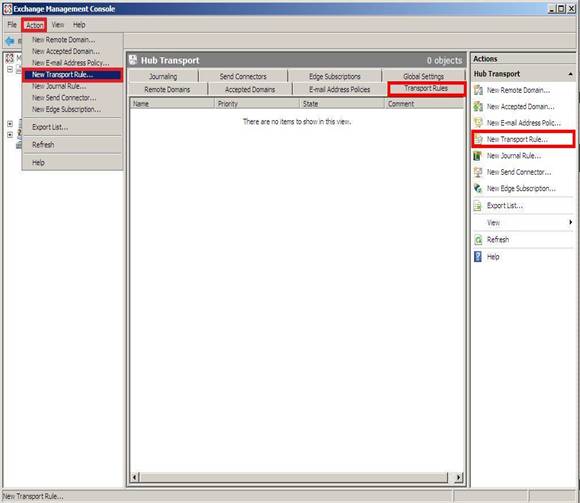The image size is (580, 503).
Task: Open the View menu in menu bar
Action: [x=58, y=25]
